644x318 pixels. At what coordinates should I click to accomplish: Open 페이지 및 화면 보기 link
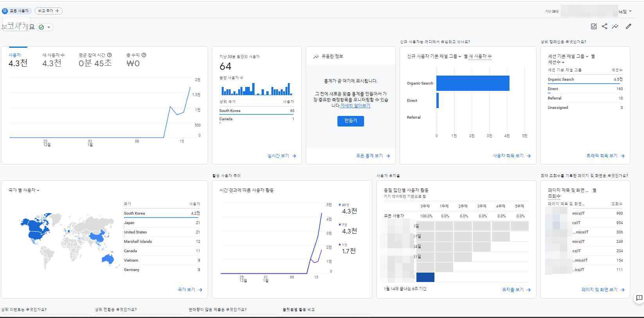[603, 290]
